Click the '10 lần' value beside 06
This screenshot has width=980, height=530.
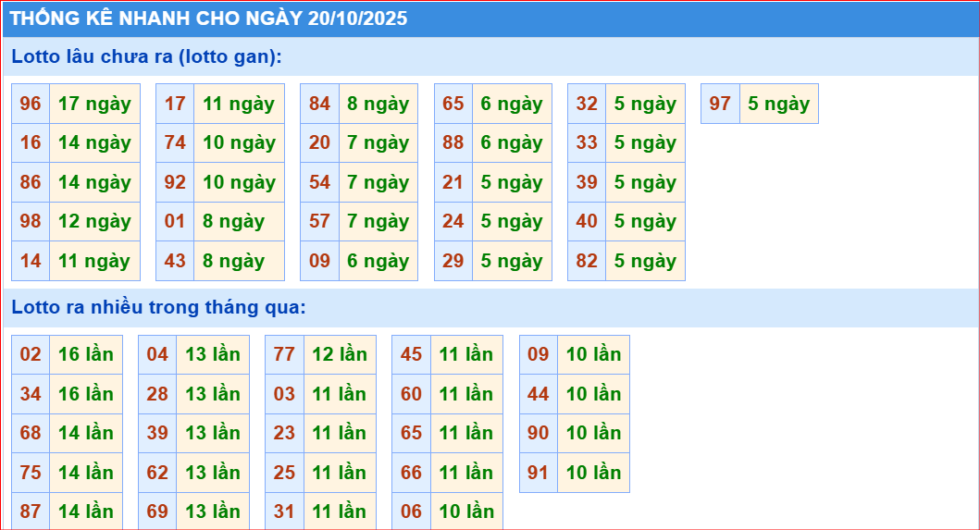467,512
